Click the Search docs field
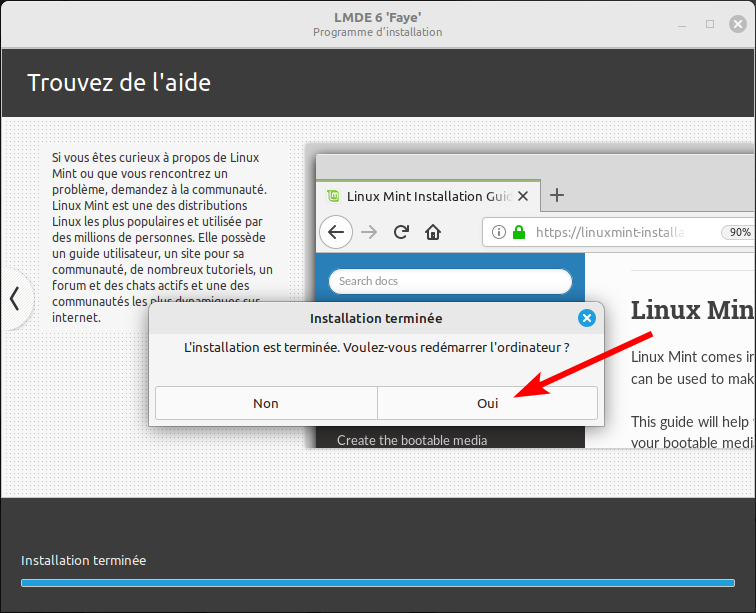 (450, 281)
